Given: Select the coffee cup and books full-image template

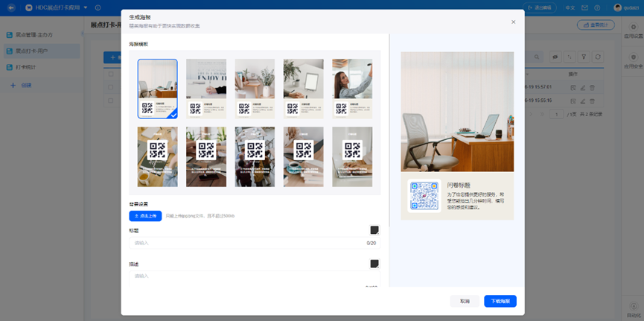Looking at the screenshot, I should tap(304, 157).
